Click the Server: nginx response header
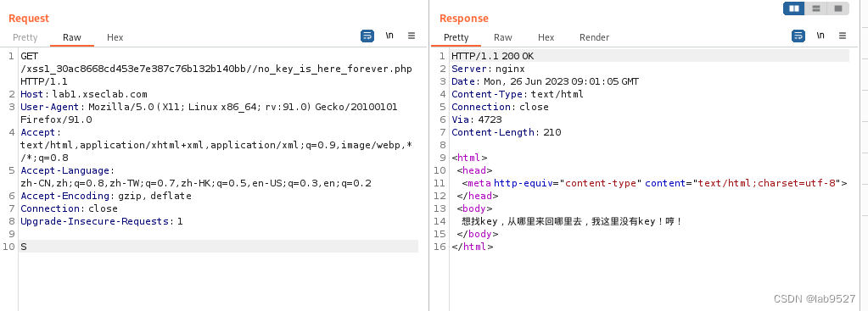Image resolution: width=868 pixels, height=311 pixels. [488, 69]
